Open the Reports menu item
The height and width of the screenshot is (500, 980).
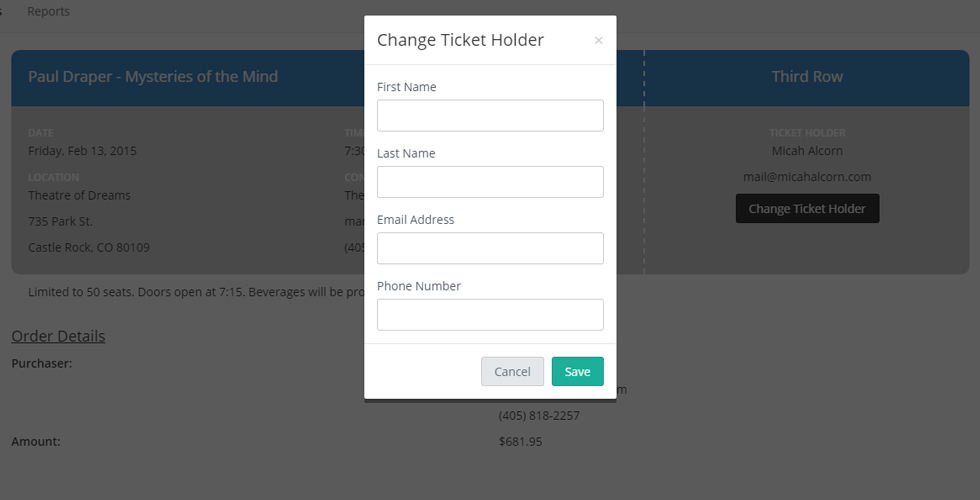coord(48,11)
